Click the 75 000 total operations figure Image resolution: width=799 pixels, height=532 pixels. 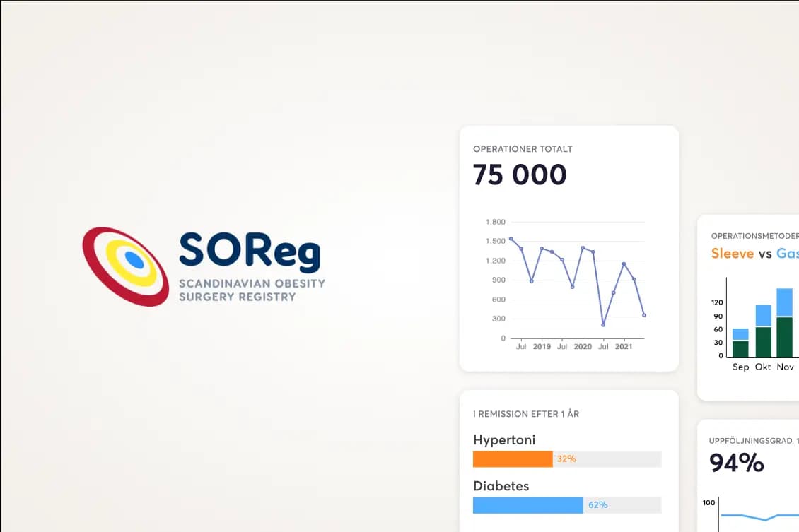pos(519,175)
